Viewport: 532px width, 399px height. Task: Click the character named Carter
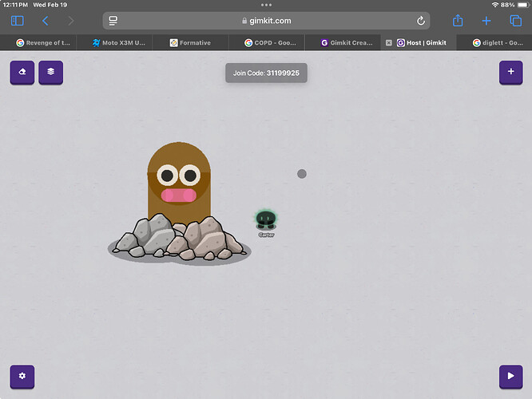266,220
